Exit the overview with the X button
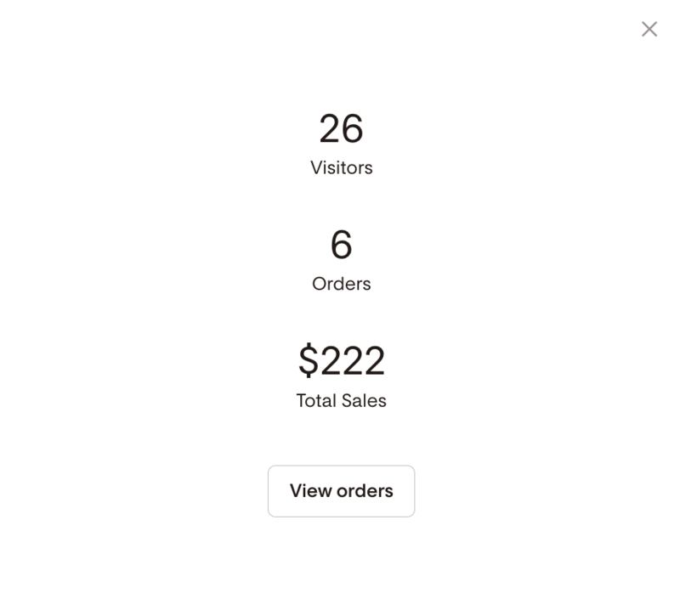 pyautogui.click(x=649, y=29)
